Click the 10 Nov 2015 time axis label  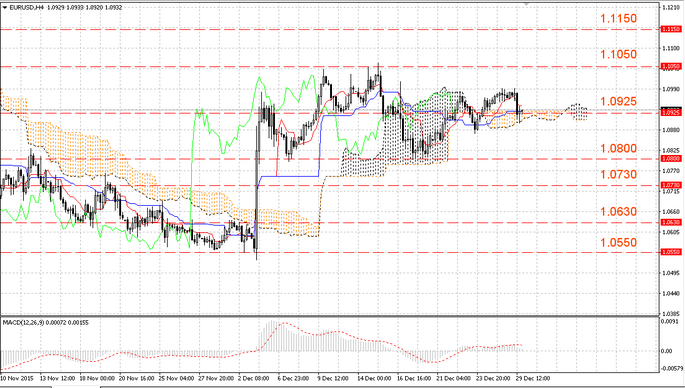tap(17, 378)
